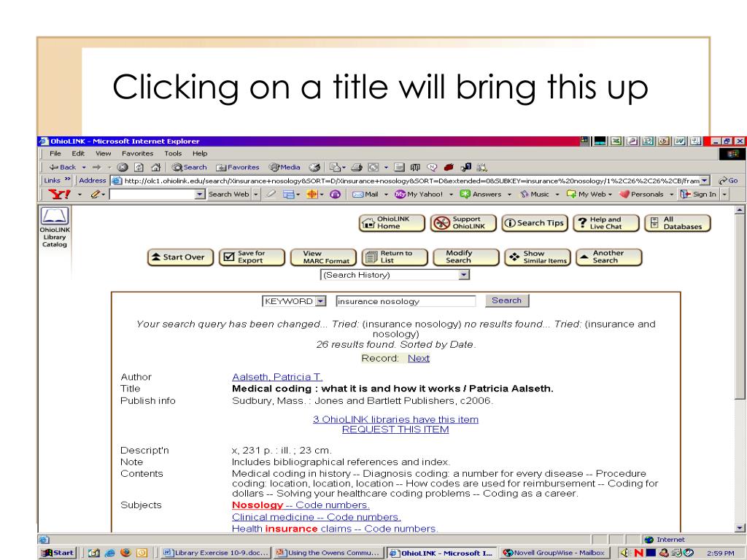Click REQUEST THIS ITEM link

point(395,429)
